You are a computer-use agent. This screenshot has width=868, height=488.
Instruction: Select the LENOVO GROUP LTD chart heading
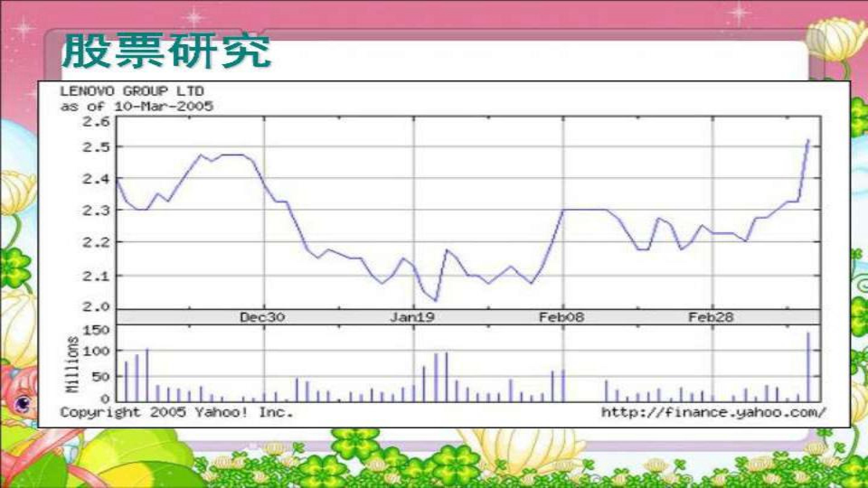click(132, 91)
